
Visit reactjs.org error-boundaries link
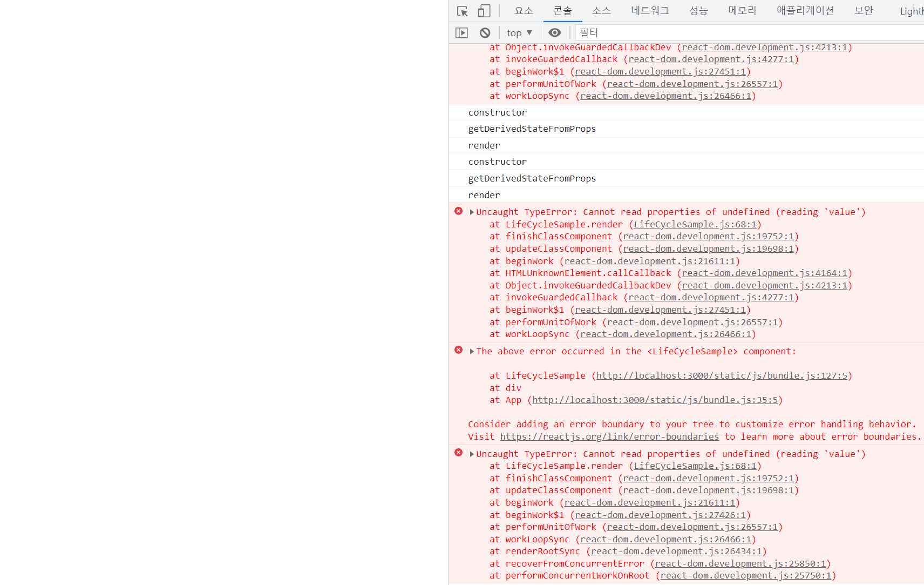pyautogui.click(x=609, y=436)
